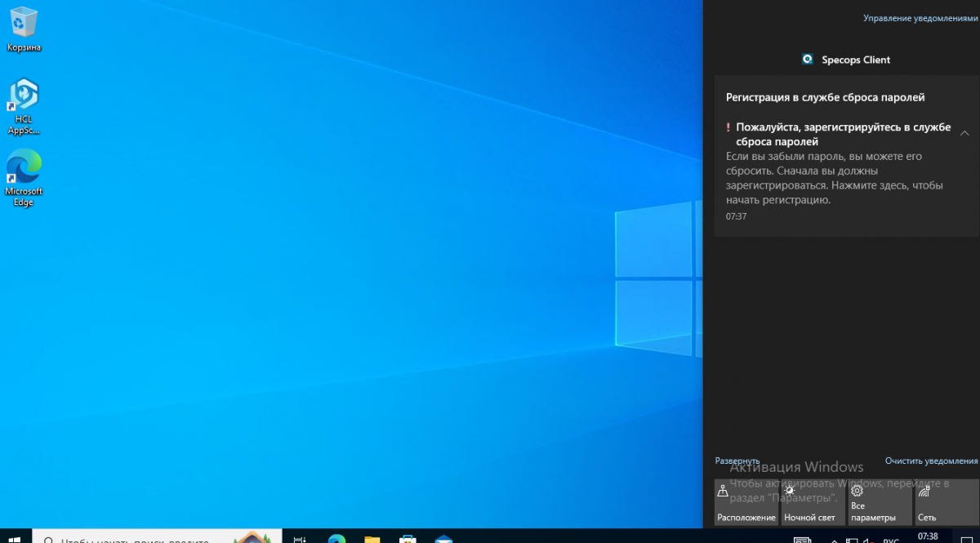
Task: Toggle the Расположение quick action tile
Action: click(746, 502)
